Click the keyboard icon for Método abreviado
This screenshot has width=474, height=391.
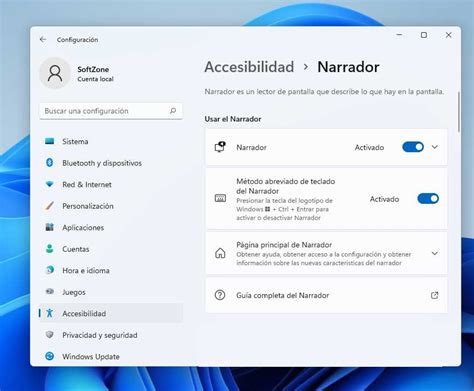point(220,199)
